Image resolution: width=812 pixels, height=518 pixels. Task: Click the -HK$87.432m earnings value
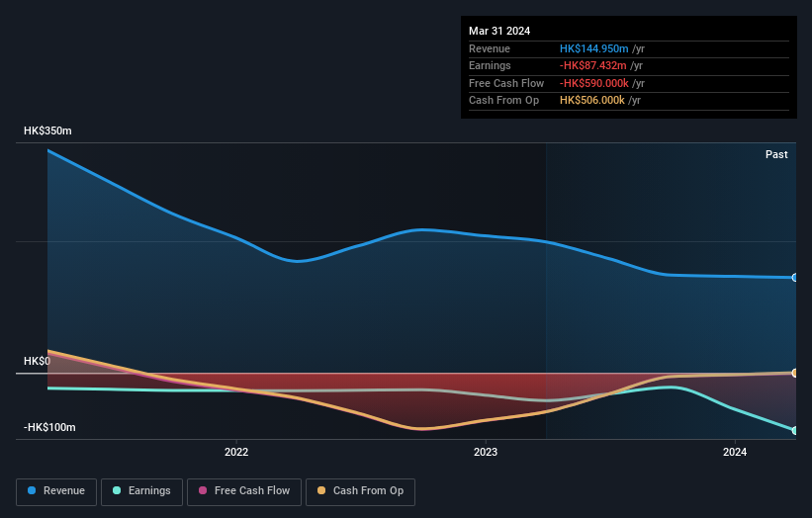coord(593,65)
